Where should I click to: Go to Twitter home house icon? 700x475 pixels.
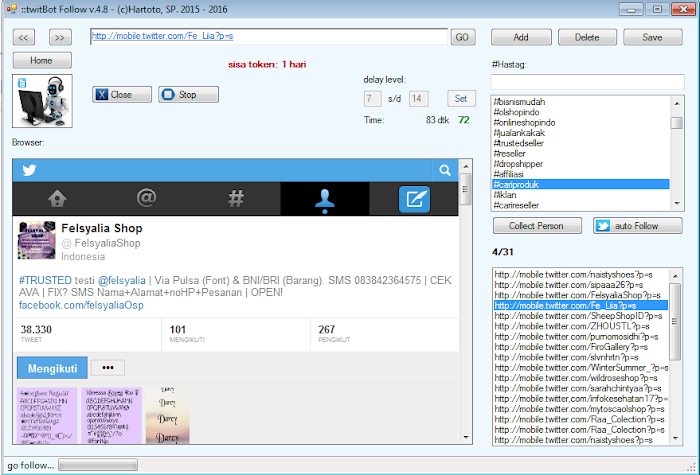57,199
